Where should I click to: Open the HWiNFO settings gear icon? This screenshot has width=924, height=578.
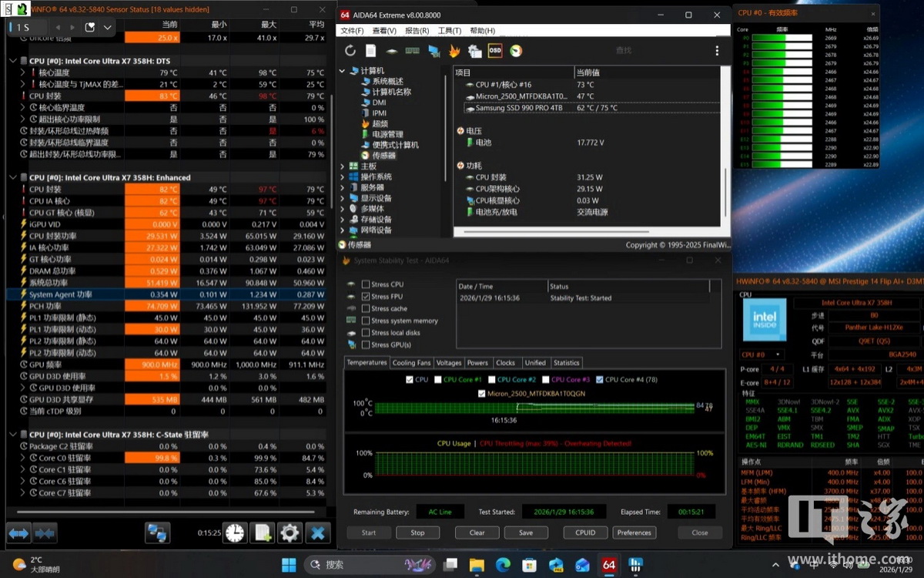tap(290, 533)
